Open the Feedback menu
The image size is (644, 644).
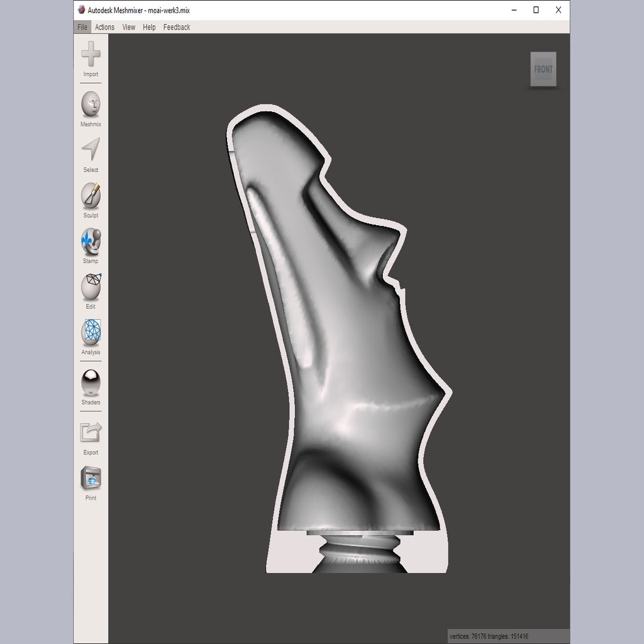177,27
